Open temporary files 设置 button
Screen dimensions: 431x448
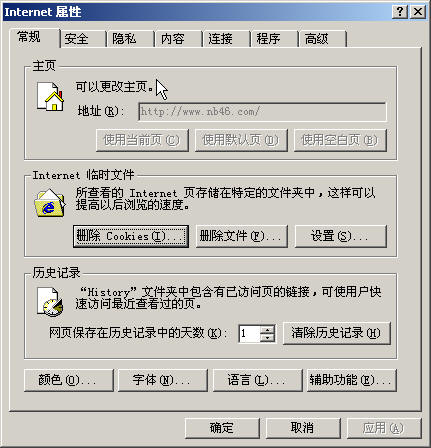341,236
